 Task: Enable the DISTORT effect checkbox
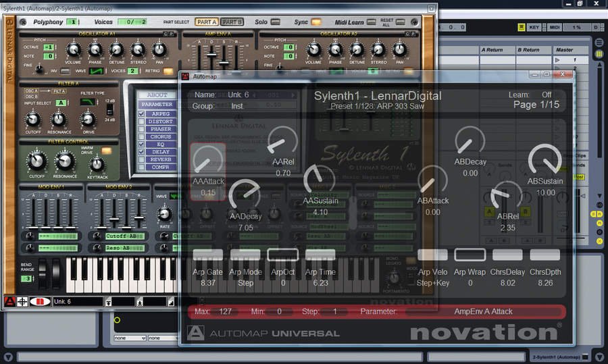pos(142,122)
